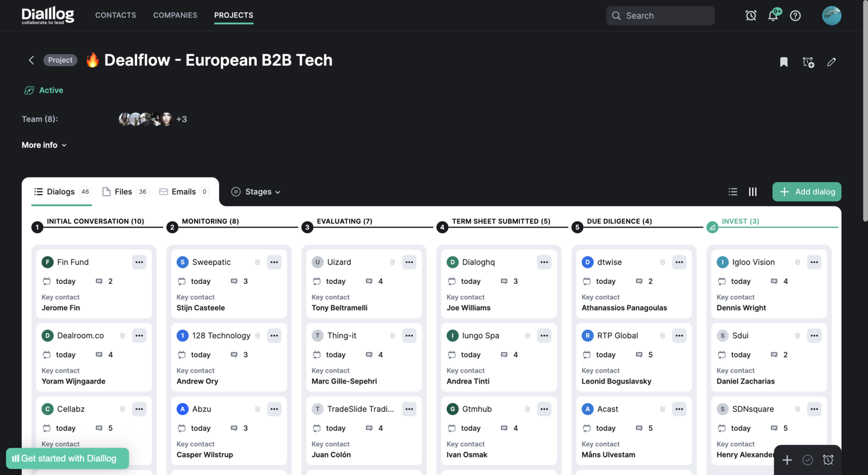Click the plus icon in bottom toolbar
This screenshot has width=868, height=475.
pyautogui.click(x=787, y=460)
